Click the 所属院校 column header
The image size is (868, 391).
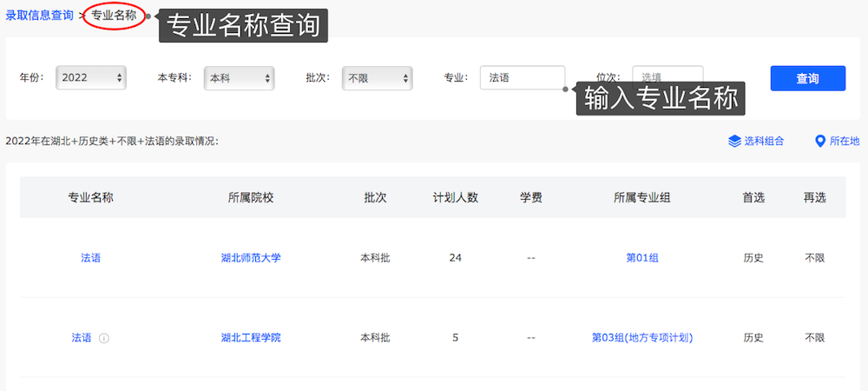click(x=251, y=197)
